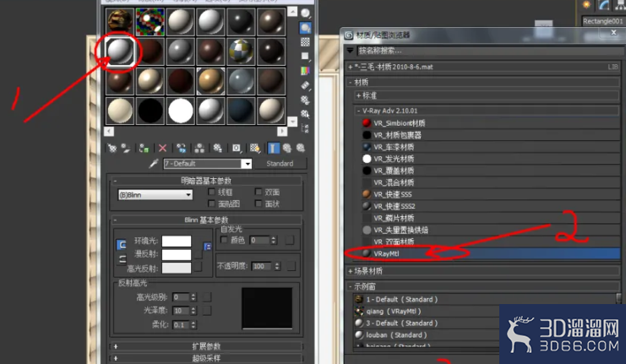Click the Select by Material icon
The height and width of the screenshot is (364, 626).
click(x=306, y=114)
